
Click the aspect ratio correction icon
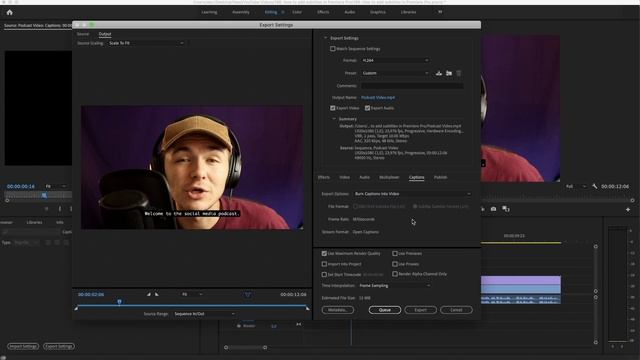[x=248, y=294]
